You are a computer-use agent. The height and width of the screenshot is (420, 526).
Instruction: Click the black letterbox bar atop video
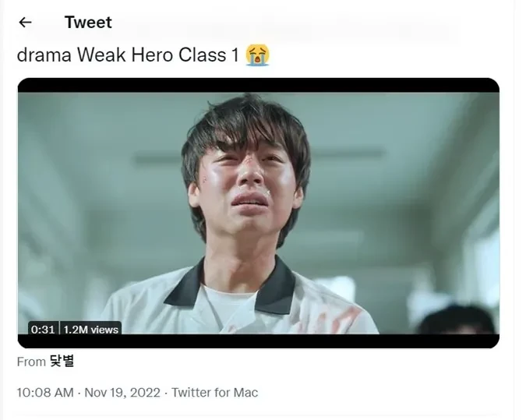(257, 85)
